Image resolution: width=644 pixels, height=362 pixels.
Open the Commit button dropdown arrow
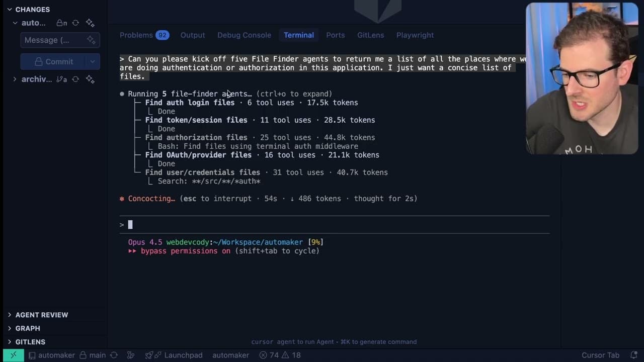92,61
